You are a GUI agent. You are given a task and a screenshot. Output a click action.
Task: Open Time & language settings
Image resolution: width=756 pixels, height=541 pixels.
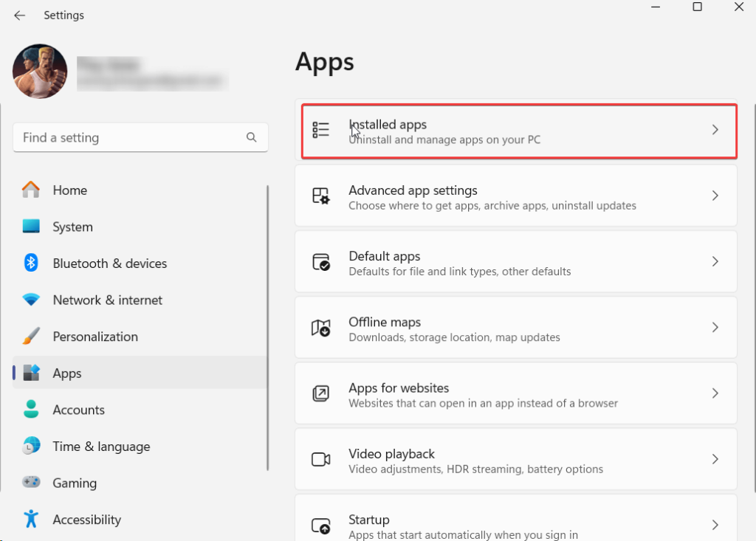(x=101, y=447)
